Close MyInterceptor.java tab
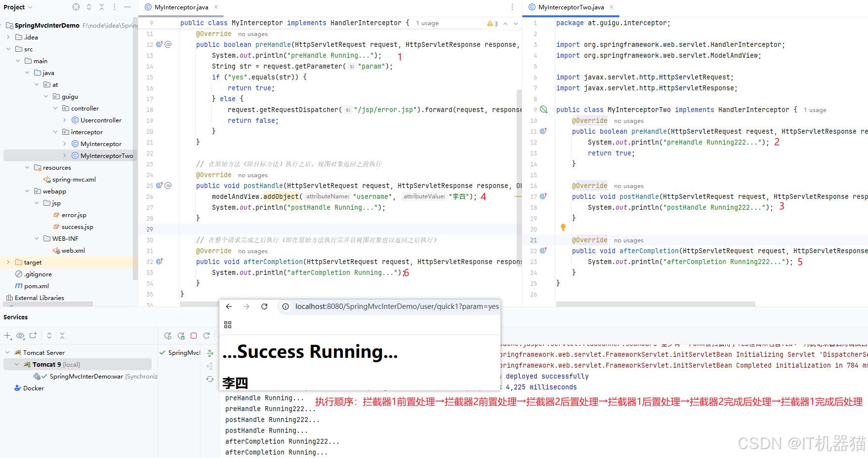Screen dimensions: 868x458 pos(216,7)
